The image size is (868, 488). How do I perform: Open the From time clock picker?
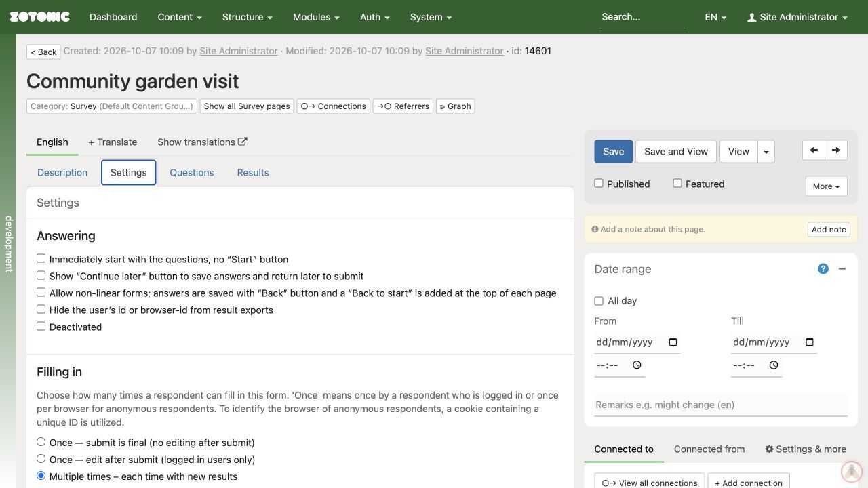tap(637, 365)
